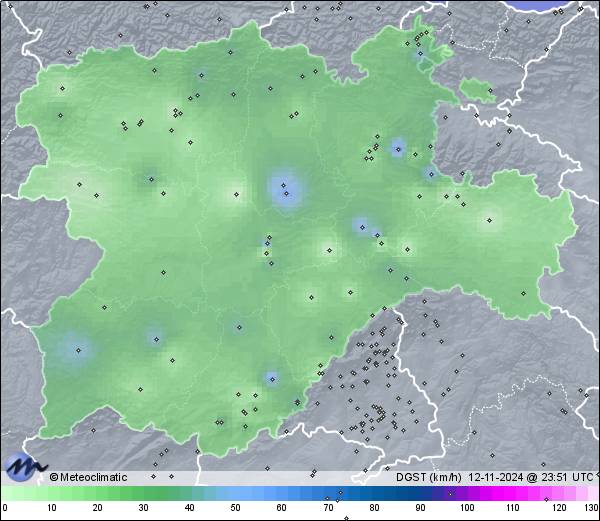This screenshot has width=600, height=521.
Task: Click the scale label 110
Action: pyautogui.click(x=513, y=508)
